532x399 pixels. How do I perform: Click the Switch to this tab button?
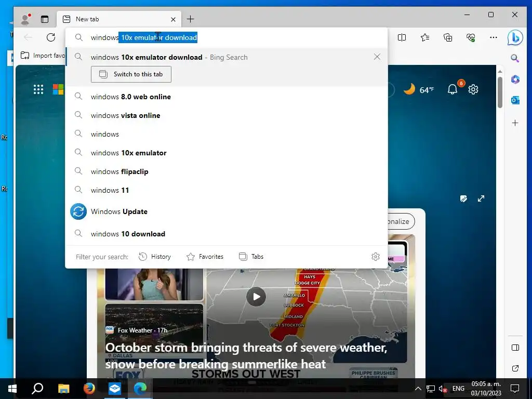[x=131, y=74]
